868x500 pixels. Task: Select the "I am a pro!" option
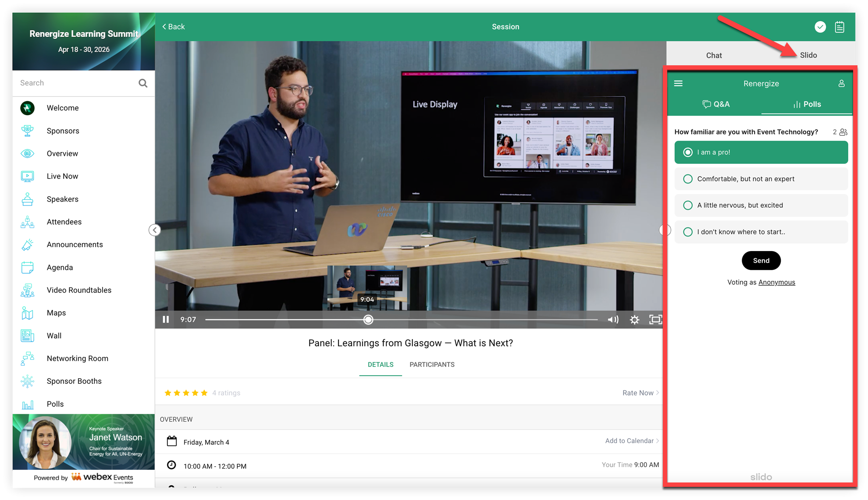coord(761,152)
